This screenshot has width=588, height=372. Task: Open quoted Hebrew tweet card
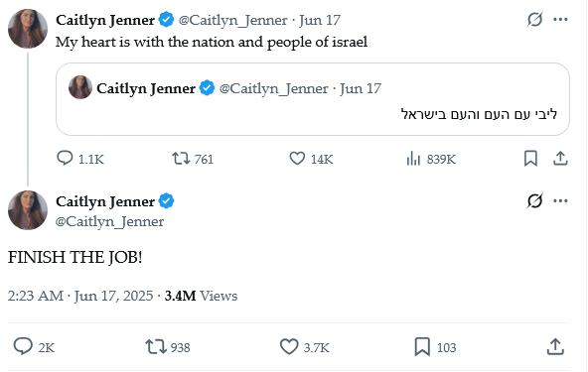coord(313,99)
